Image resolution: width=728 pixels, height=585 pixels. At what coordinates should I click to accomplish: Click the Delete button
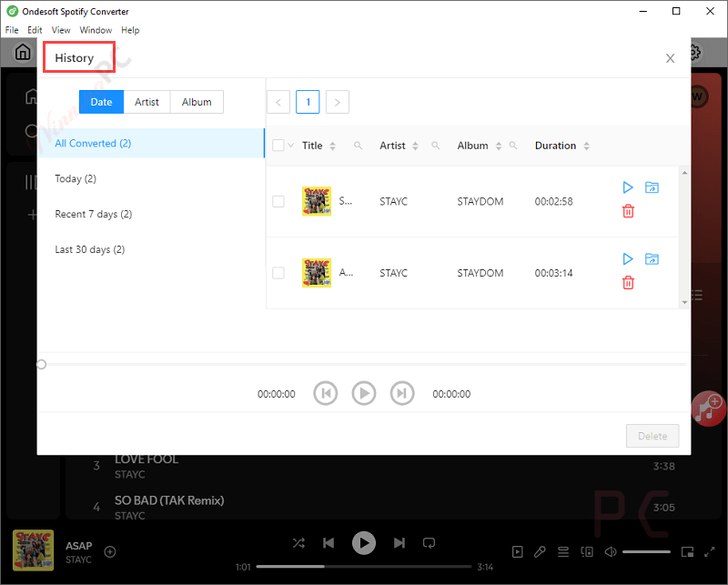coord(652,436)
